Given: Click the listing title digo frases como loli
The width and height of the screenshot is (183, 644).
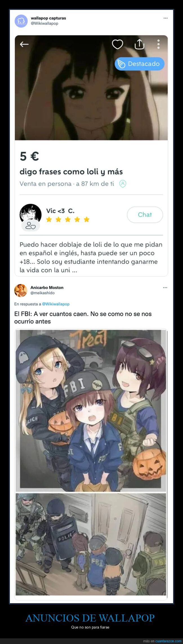Looking at the screenshot, I should tap(71, 172).
